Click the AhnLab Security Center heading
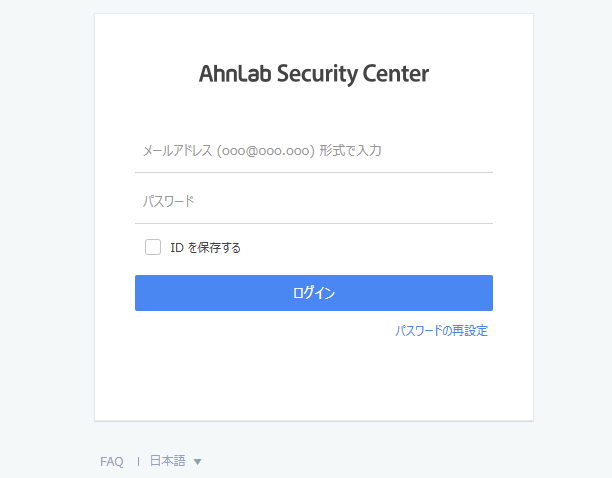The image size is (612, 478). 314,74
